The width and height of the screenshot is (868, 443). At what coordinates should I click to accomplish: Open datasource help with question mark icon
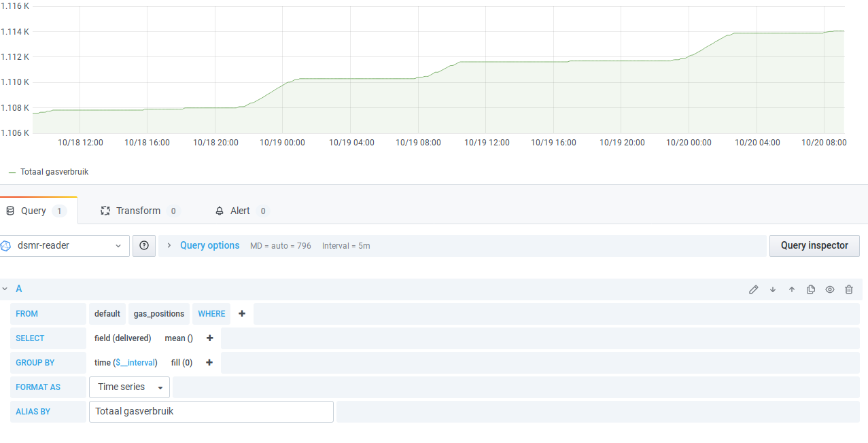[x=143, y=245]
